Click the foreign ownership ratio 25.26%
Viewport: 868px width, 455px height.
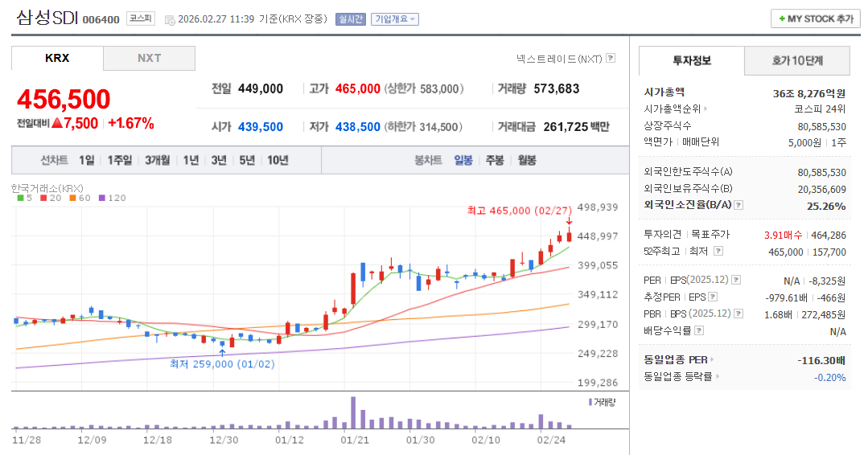pyautogui.click(x=826, y=207)
